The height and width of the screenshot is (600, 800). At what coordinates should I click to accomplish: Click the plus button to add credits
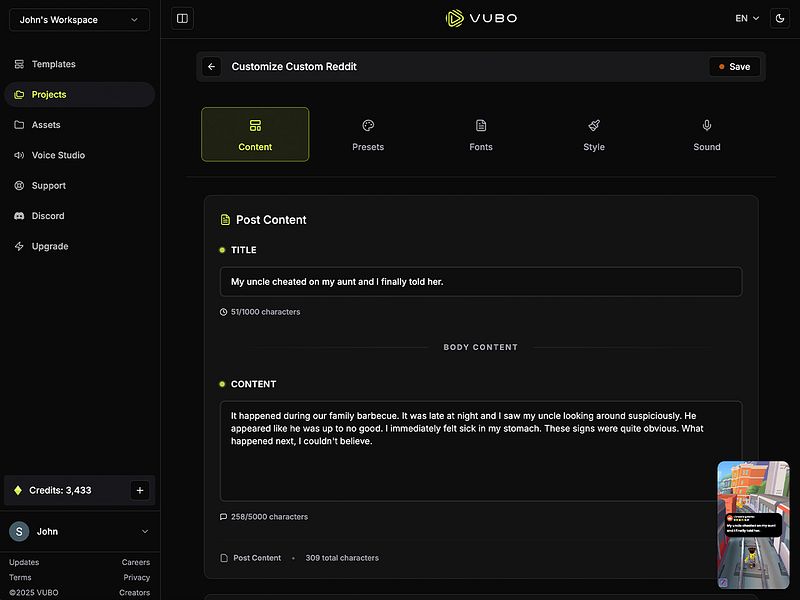coord(140,490)
